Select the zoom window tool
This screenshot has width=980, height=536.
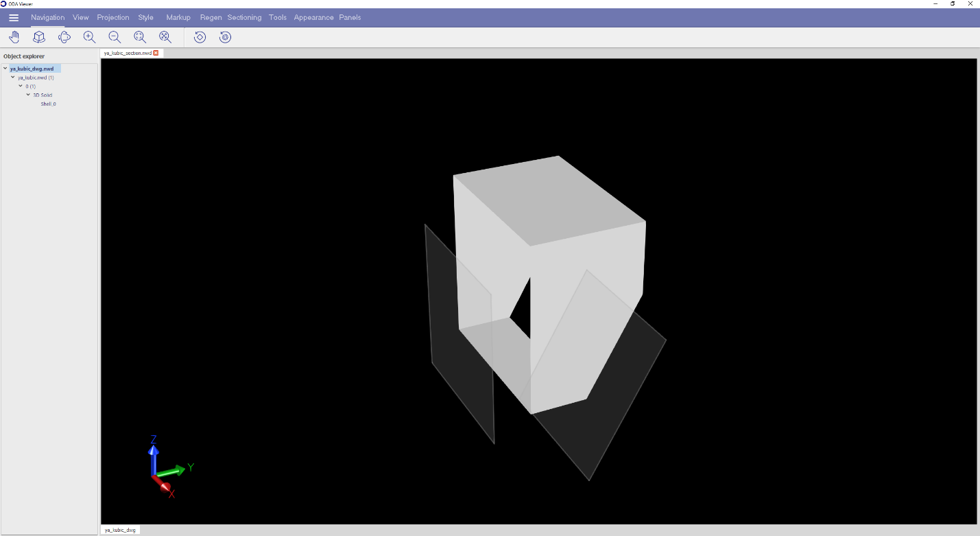tap(140, 37)
